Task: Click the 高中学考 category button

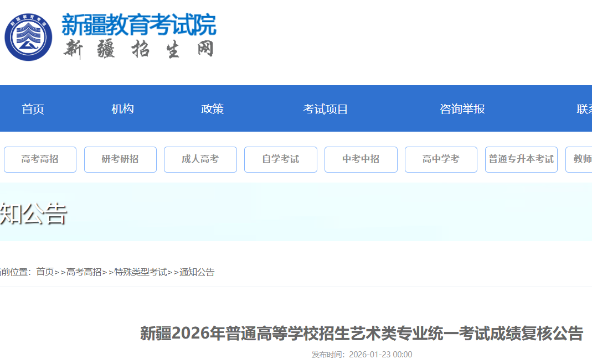Action: click(441, 159)
